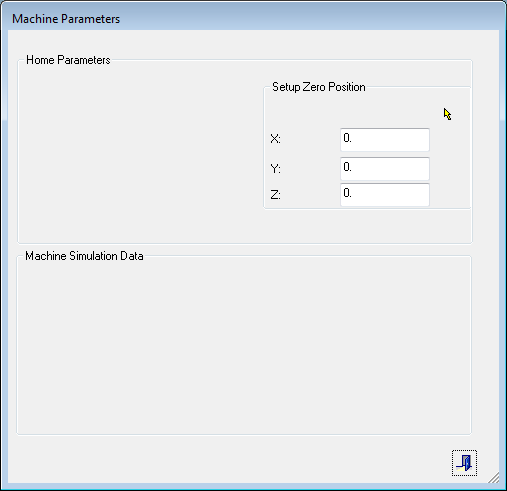Screen dimensions: 507x491
Task: Place cursor after 0. in Z field
Action: tap(353, 193)
